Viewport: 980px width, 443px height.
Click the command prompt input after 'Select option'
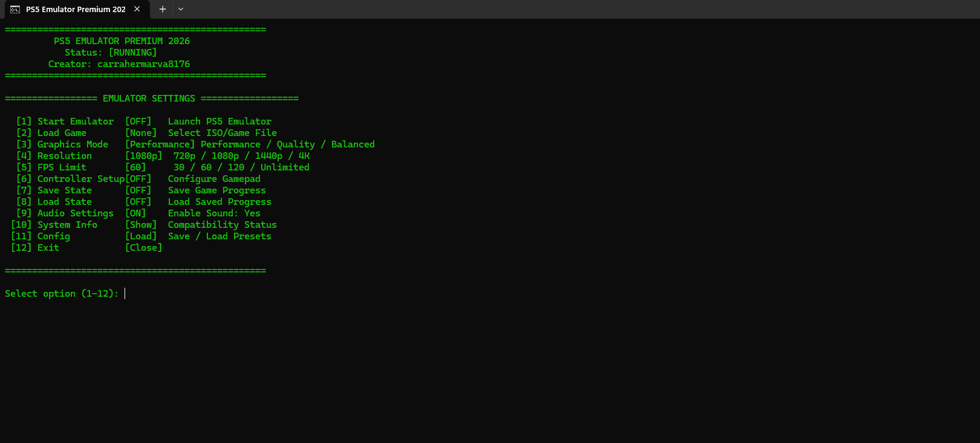click(125, 294)
